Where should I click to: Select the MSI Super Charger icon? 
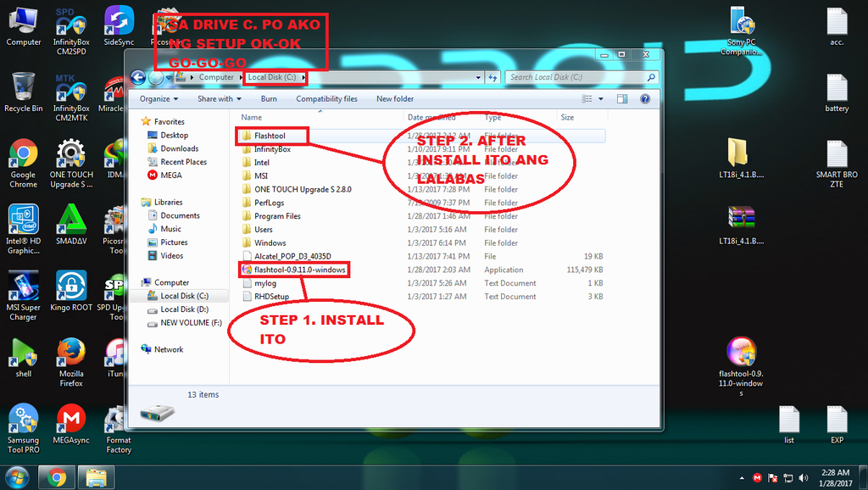click(23, 287)
